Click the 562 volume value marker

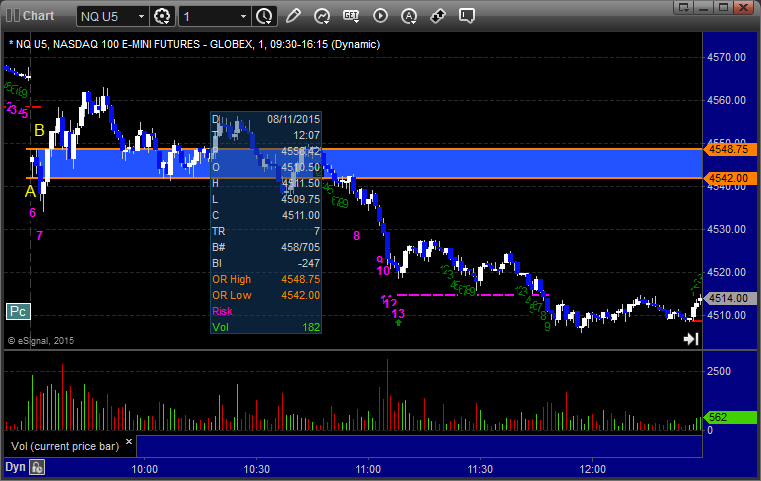pos(729,417)
